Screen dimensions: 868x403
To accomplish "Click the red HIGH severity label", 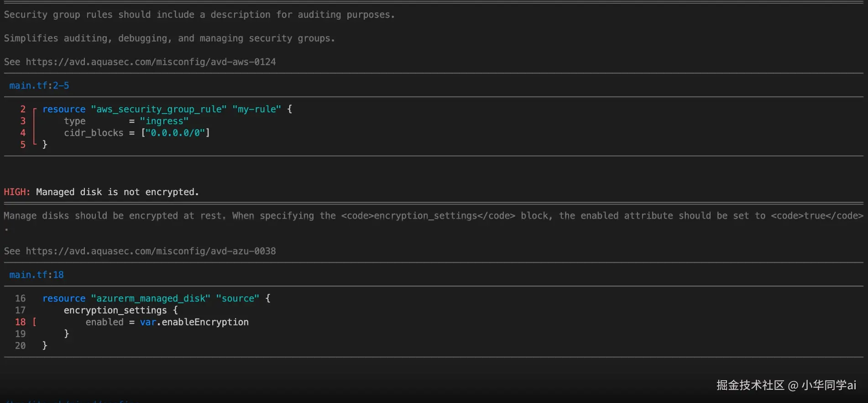I will click(16, 192).
